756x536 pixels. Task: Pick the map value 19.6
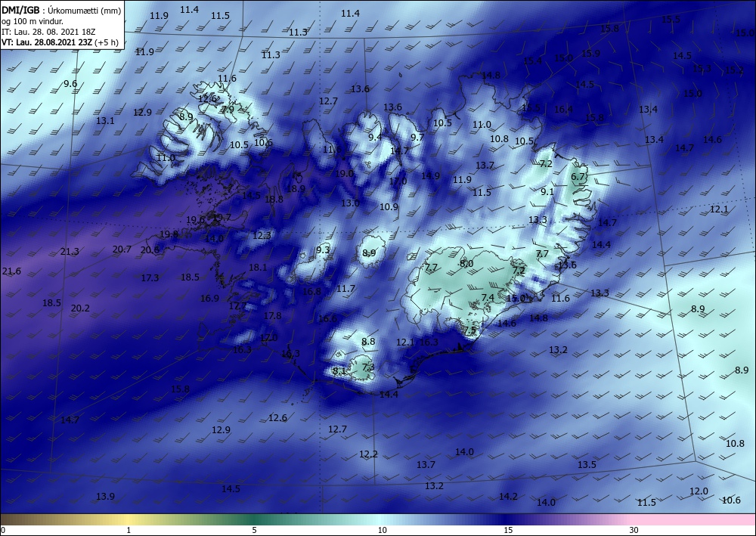[x=195, y=220]
